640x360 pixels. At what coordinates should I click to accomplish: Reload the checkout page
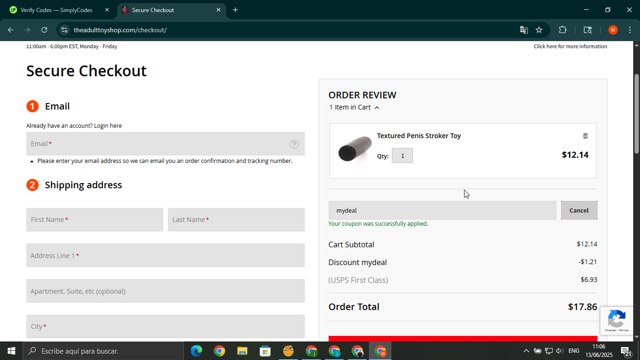44,30
